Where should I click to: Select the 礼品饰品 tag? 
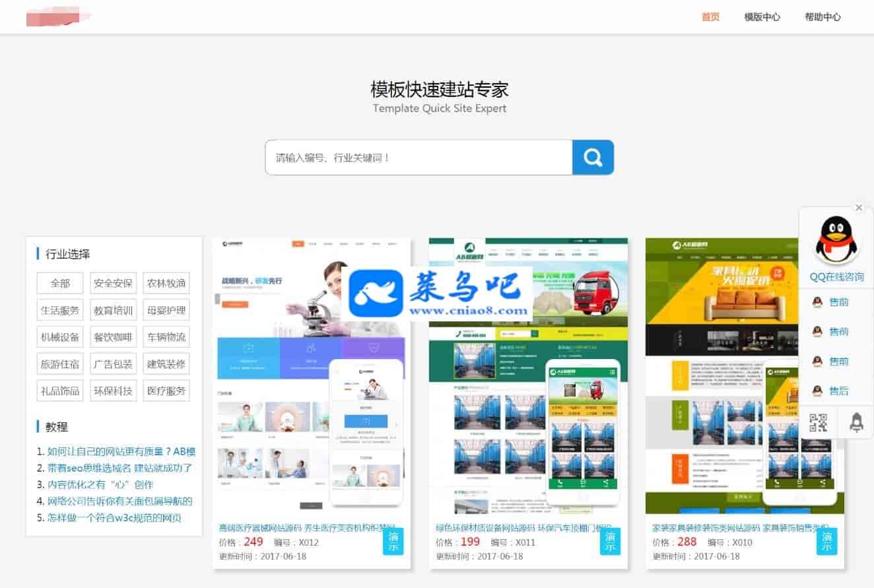click(60, 391)
